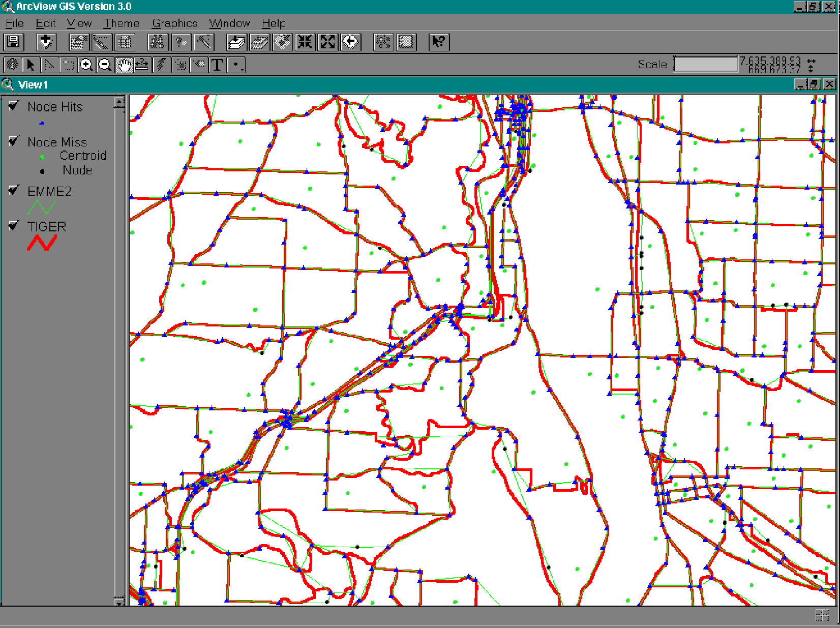840x628 pixels.
Task: Open the Window menu
Action: click(229, 23)
